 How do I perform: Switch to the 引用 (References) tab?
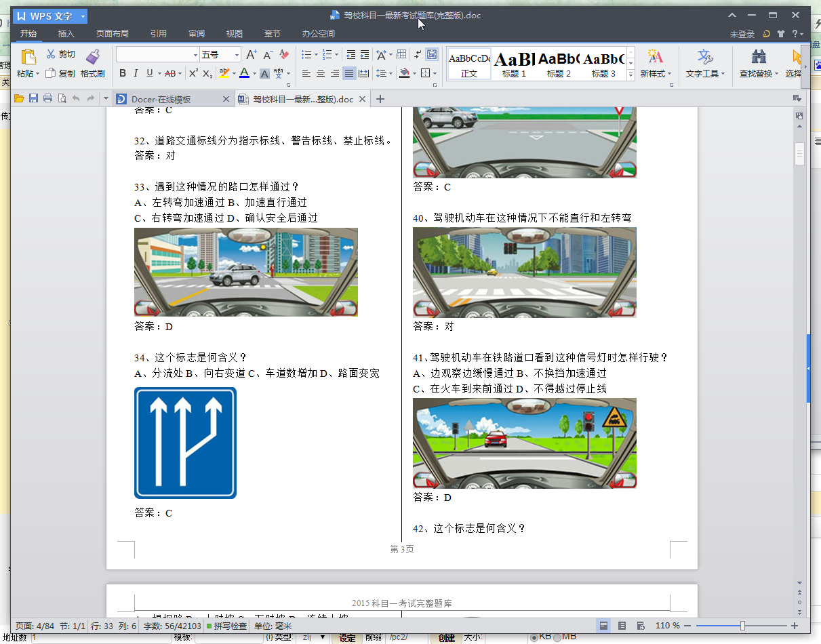(x=159, y=33)
